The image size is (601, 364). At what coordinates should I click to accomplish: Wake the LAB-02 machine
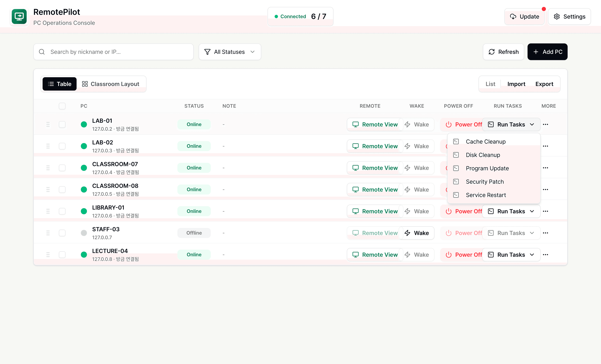[x=417, y=146]
